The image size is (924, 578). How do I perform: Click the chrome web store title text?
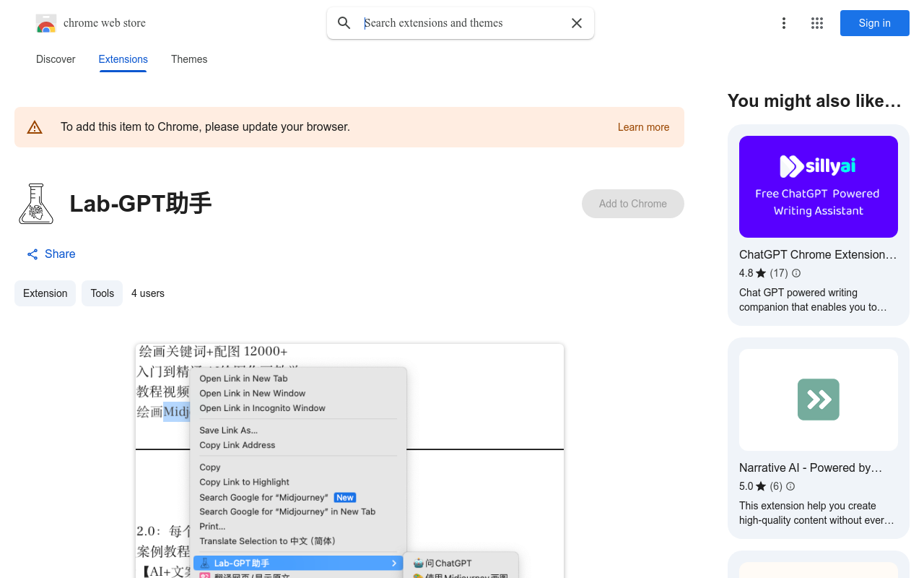tap(105, 23)
